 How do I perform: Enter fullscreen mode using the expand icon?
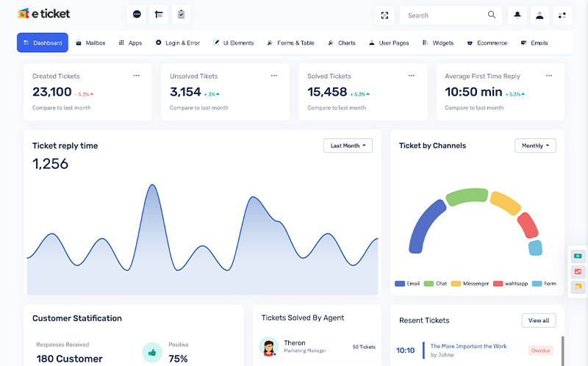(384, 15)
